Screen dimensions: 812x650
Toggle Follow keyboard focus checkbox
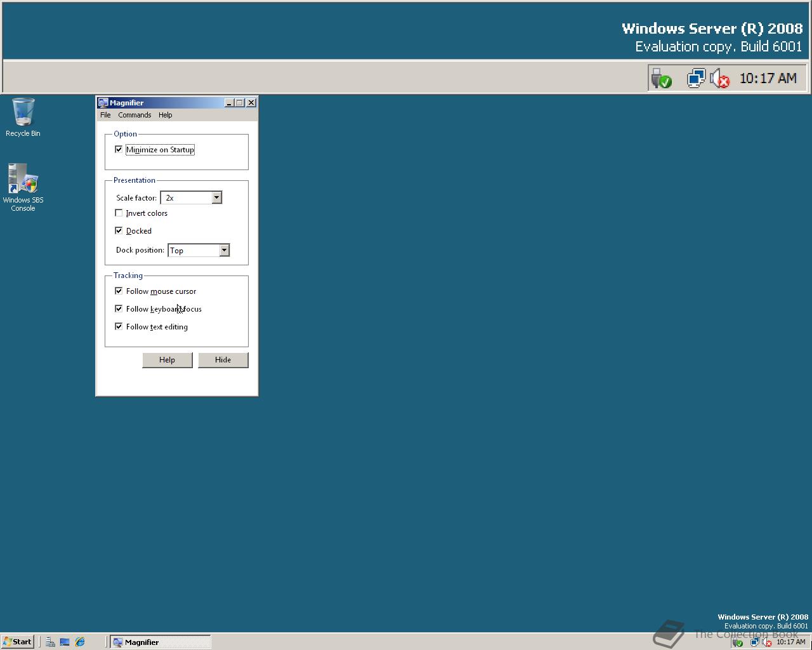pos(119,308)
